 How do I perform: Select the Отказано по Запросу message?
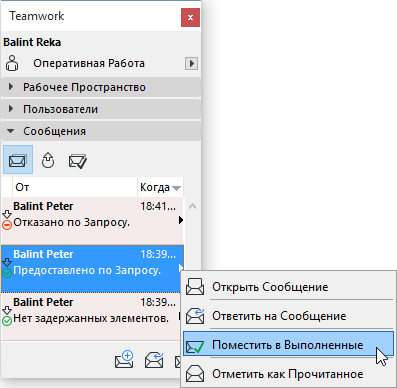click(x=93, y=220)
